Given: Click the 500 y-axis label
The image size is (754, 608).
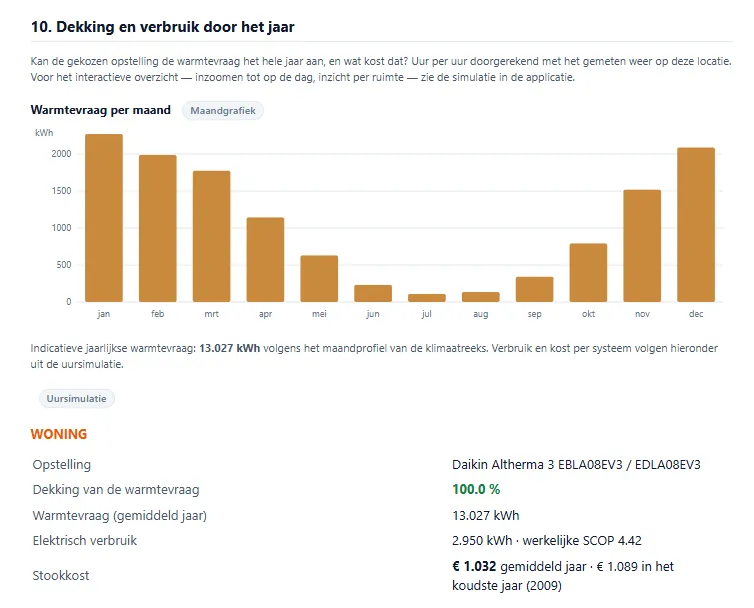Looking at the screenshot, I should [x=64, y=265].
